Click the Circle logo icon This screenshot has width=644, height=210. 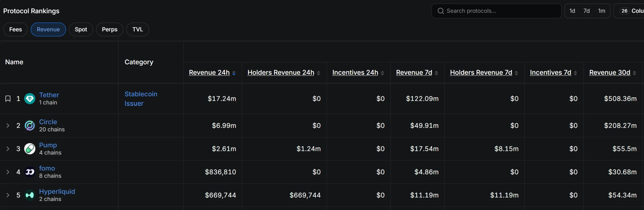tap(30, 125)
